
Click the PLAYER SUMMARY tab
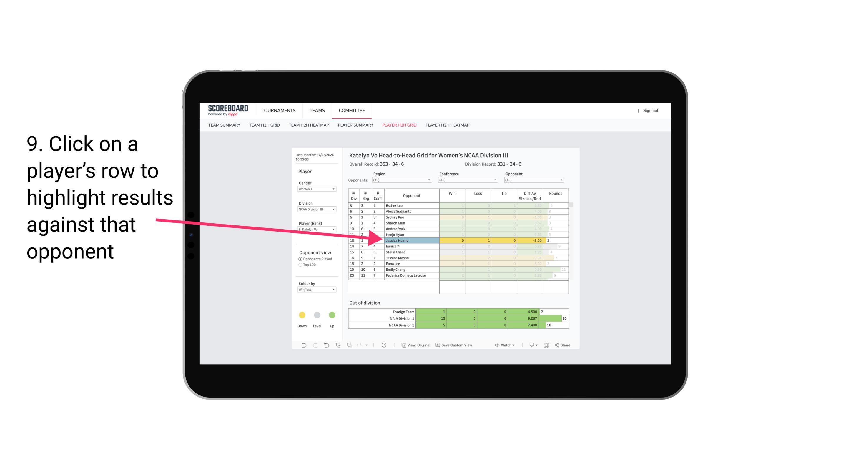[x=355, y=125]
